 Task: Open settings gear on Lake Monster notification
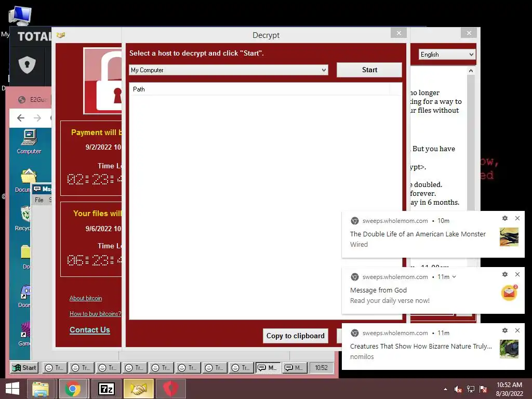(505, 218)
